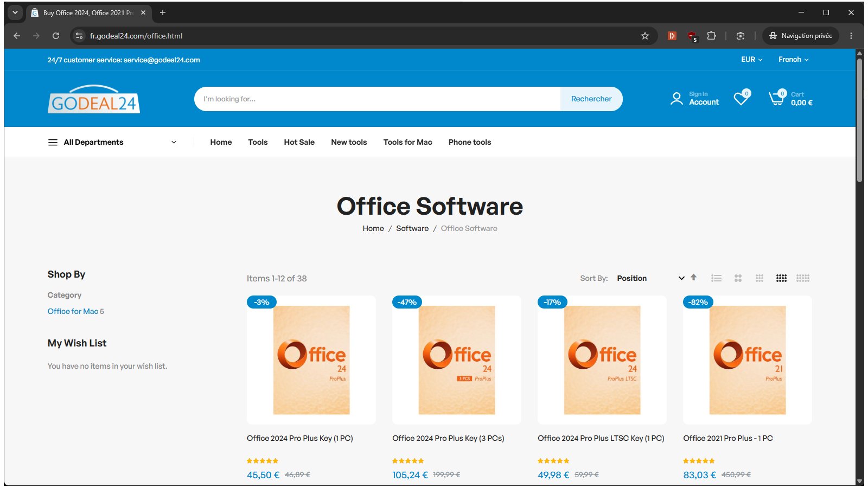Click the GODEAL24 logo

coord(94,99)
